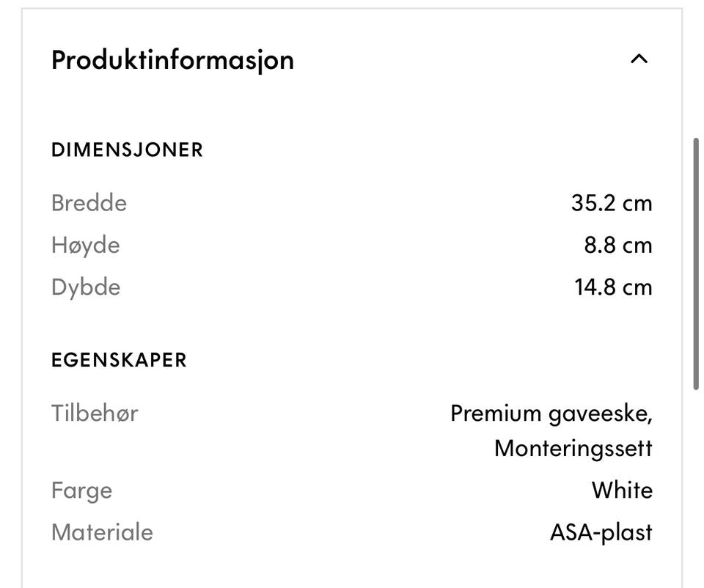This screenshot has width=704, height=588.
Task: Click the 14.8 cm depth value
Action: [x=613, y=287]
